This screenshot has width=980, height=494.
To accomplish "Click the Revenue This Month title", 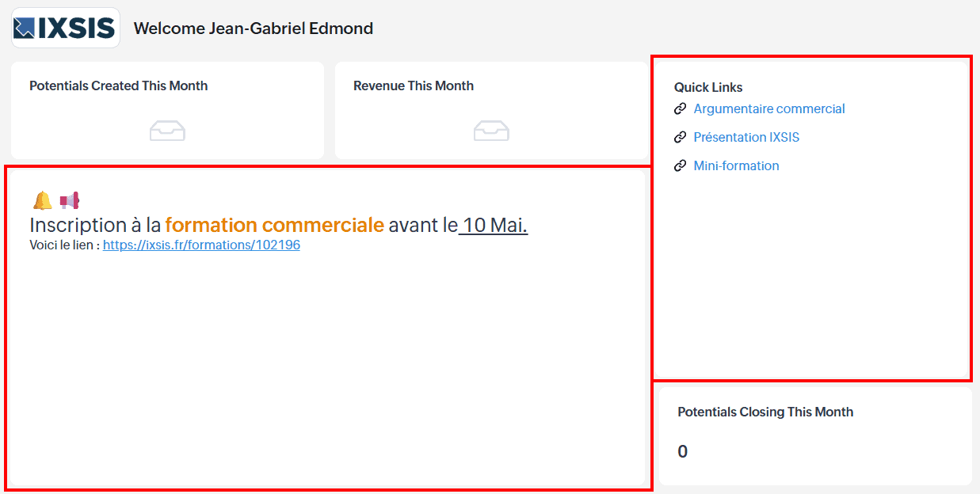I will [413, 86].
